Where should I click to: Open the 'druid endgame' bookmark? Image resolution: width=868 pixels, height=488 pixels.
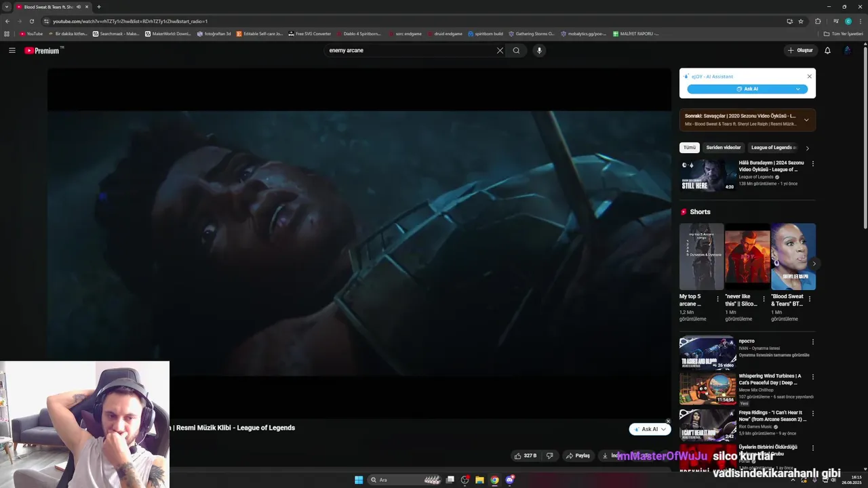444,33
